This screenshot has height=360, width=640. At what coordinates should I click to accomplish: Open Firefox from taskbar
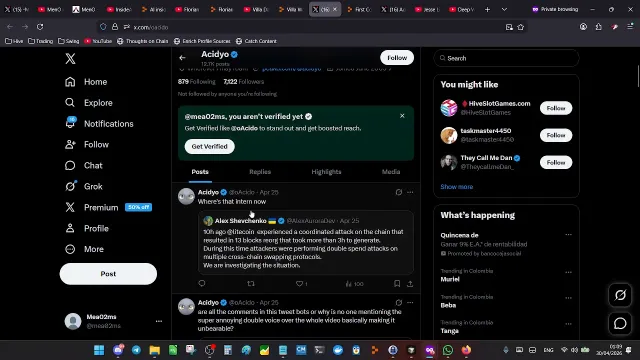coord(466,350)
